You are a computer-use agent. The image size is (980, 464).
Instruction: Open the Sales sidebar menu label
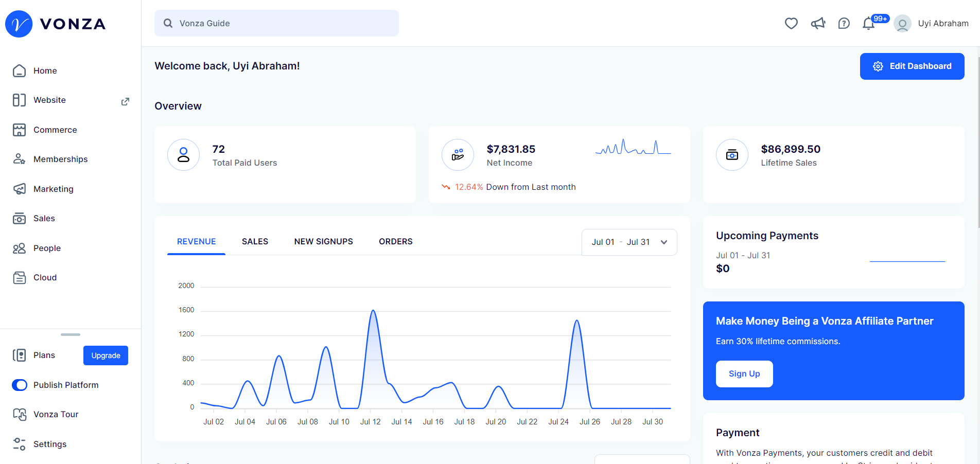point(44,218)
